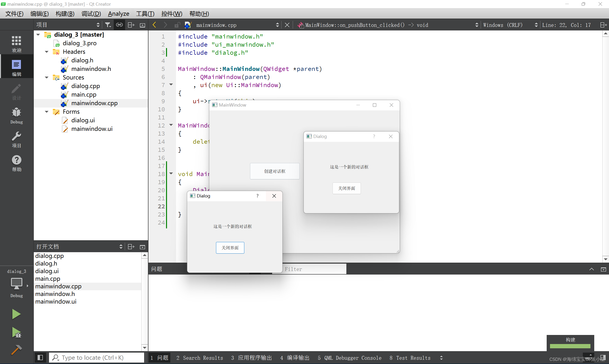This screenshot has height=364, width=609.
Task: Click the filter tree funnel icon
Action: click(x=108, y=25)
